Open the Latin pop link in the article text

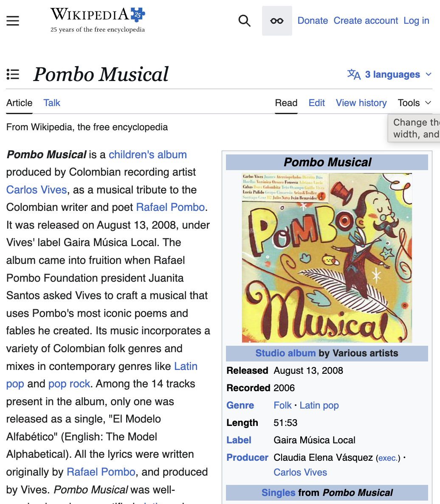(x=186, y=367)
